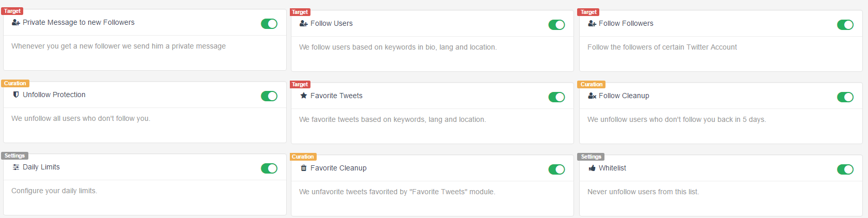Click the Follow Cleanup title text
This screenshot has height=218, width=868.
tap(624, 96)
